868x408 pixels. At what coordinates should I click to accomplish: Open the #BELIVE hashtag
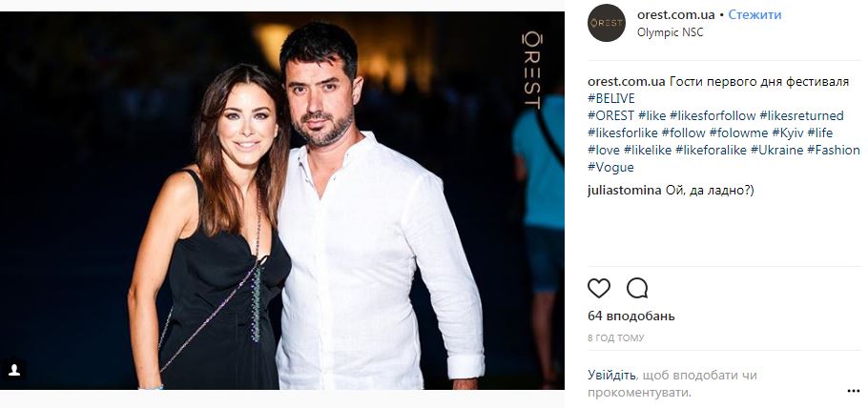coord(611,99)
